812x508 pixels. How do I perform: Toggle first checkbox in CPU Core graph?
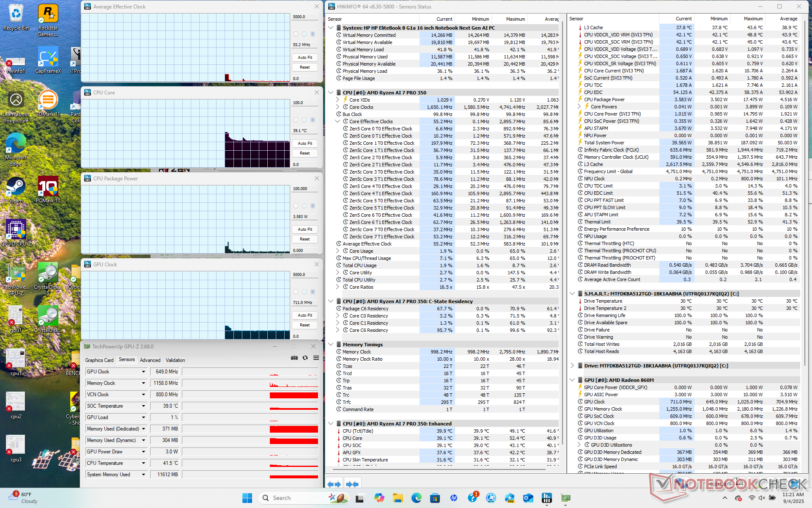coord(296,120)
